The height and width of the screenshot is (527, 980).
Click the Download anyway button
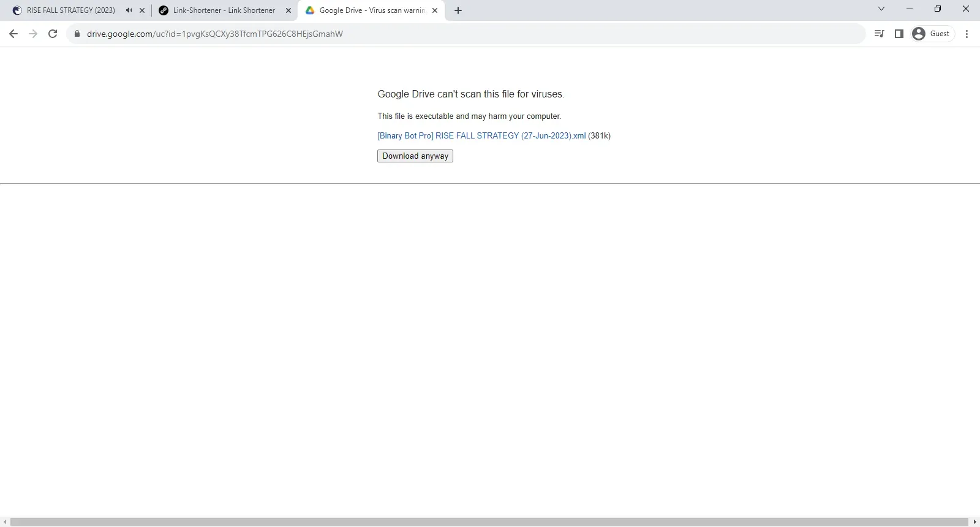click(415, 156)
